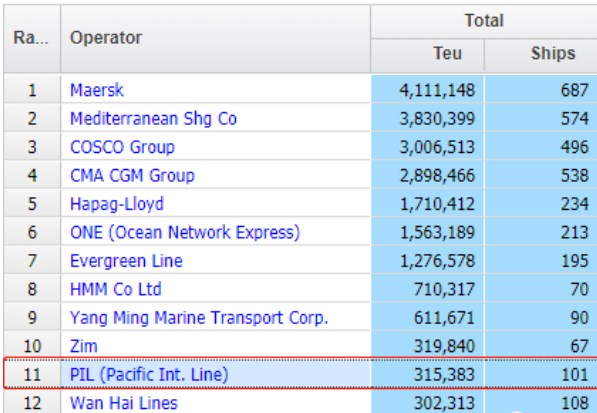This screenshot has width=597, height=413.
Task: Click the Rank column header
Action: click(x=32, y=38)
